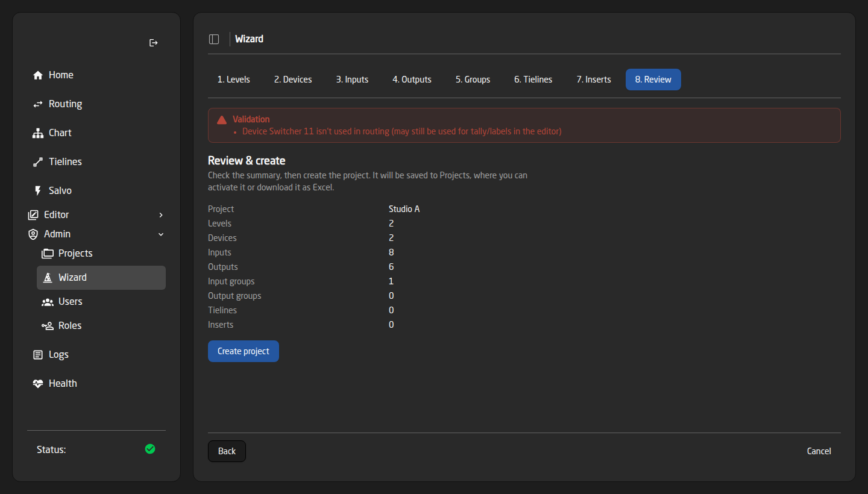Click the Review & create heading

coord(247,161)
